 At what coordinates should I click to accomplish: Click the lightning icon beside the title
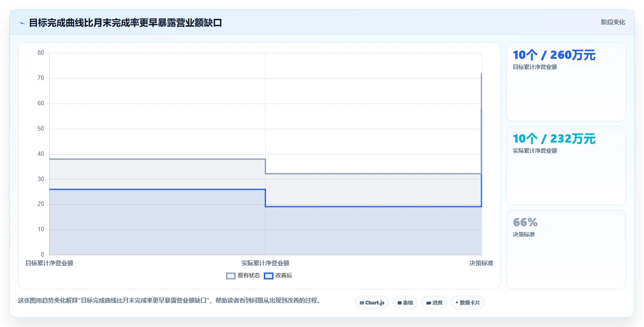pos(22,23)
